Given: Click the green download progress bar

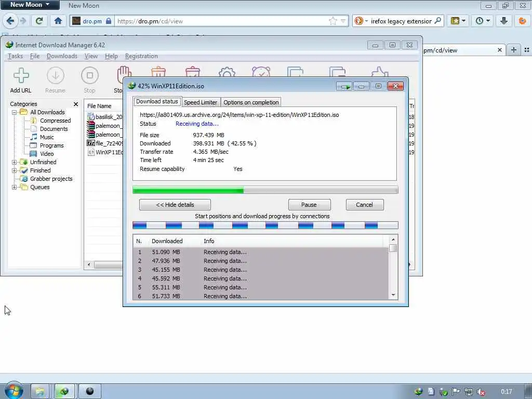Looking at the screenshot, I should pos(265,190).
